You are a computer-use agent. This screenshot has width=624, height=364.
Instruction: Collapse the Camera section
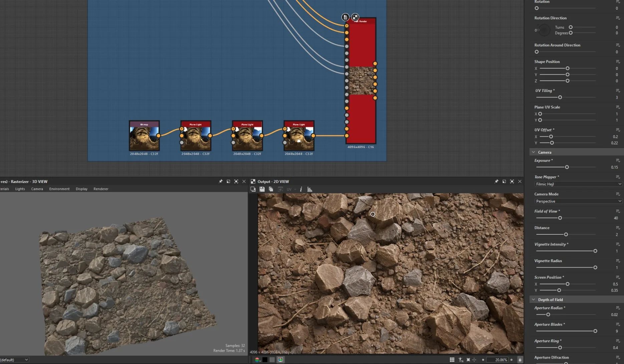click(x=534, y=152)
